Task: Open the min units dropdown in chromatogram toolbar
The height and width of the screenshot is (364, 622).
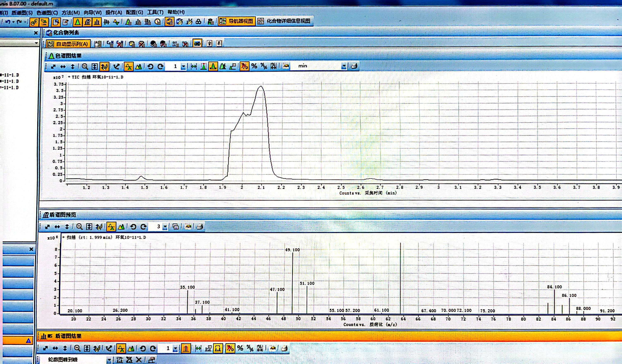Action: pos(344,66)
